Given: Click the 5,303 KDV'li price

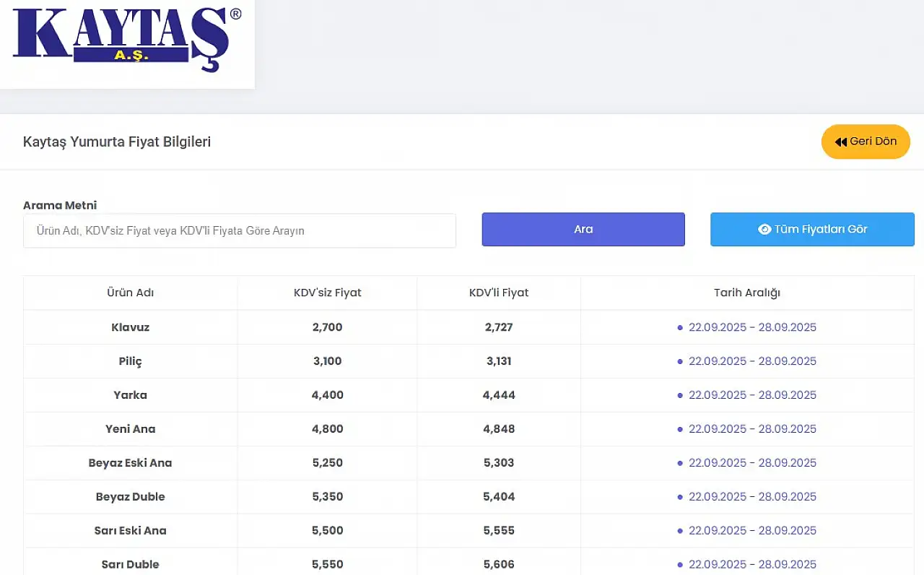Looking at the screenshot, I should [499, 463].
